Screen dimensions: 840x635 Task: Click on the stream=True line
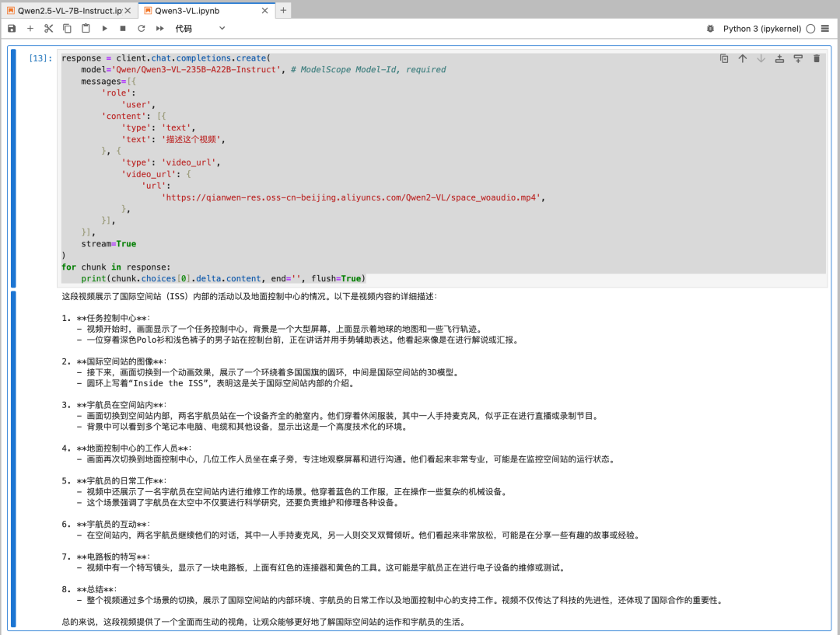click(109, 243)
